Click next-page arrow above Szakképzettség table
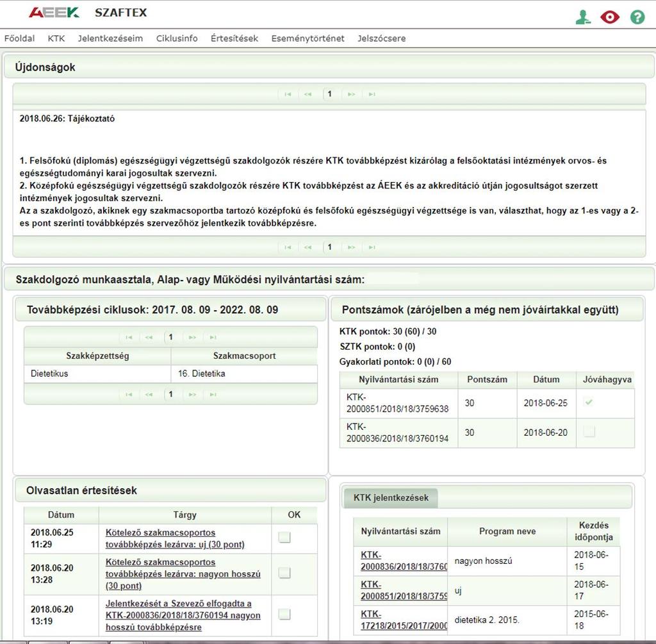The height and width of the screenshot is (644, 656). click(x=192, y=337)
